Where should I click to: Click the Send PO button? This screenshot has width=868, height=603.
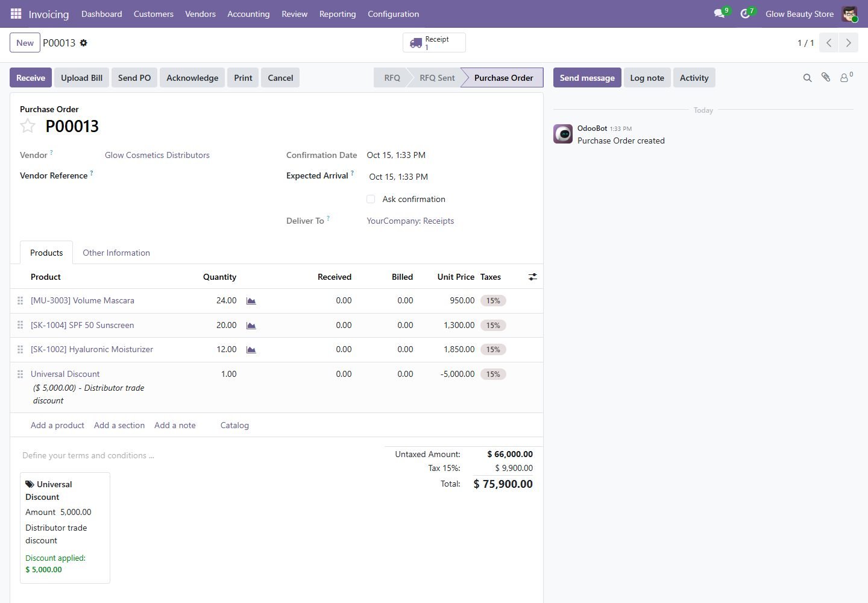click(134, 78)
